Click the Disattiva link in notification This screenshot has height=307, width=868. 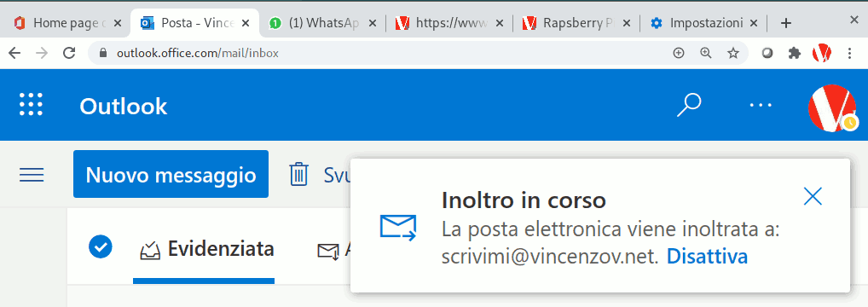click(708, 257)
